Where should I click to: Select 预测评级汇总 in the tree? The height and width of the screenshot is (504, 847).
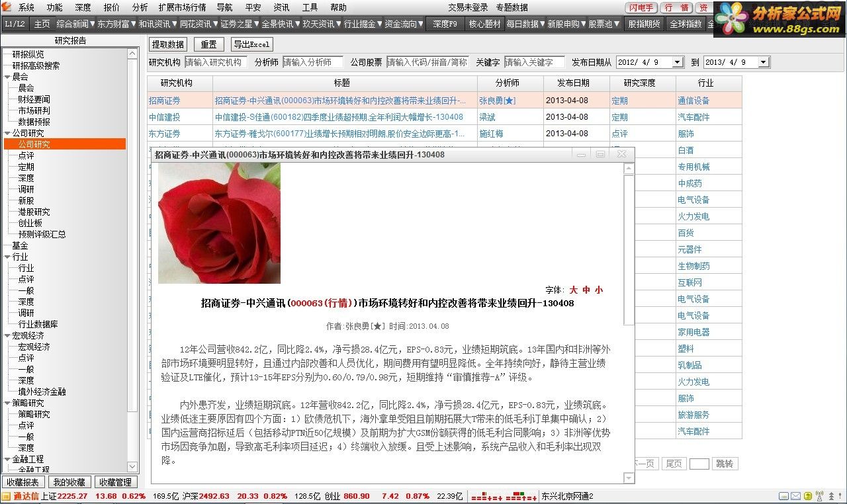pos(42,234)
